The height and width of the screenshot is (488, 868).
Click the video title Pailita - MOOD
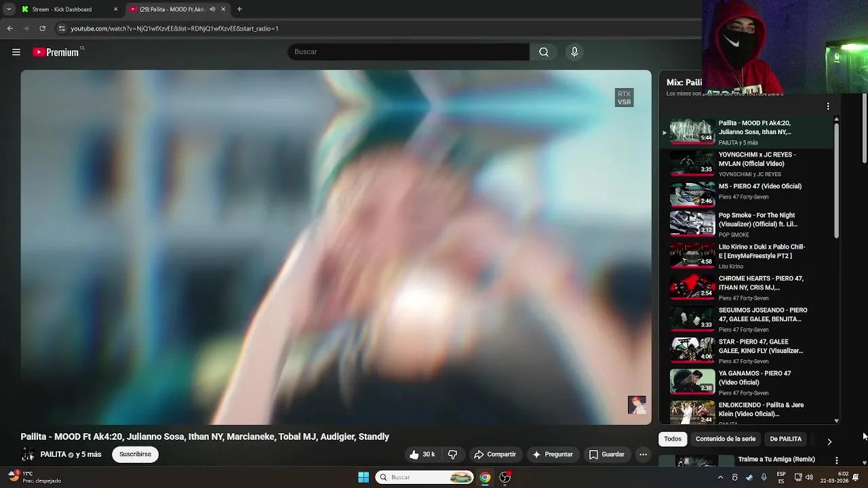pos(205,436)
